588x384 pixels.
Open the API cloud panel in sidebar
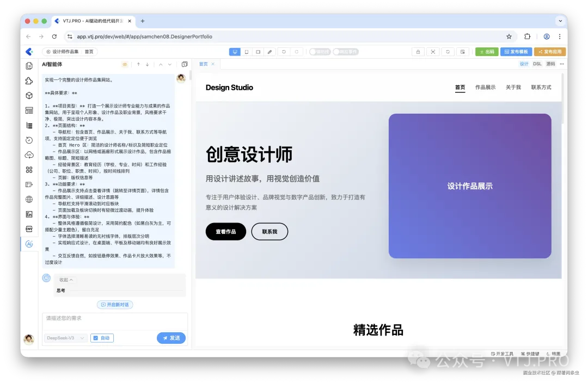coord(29,154)
